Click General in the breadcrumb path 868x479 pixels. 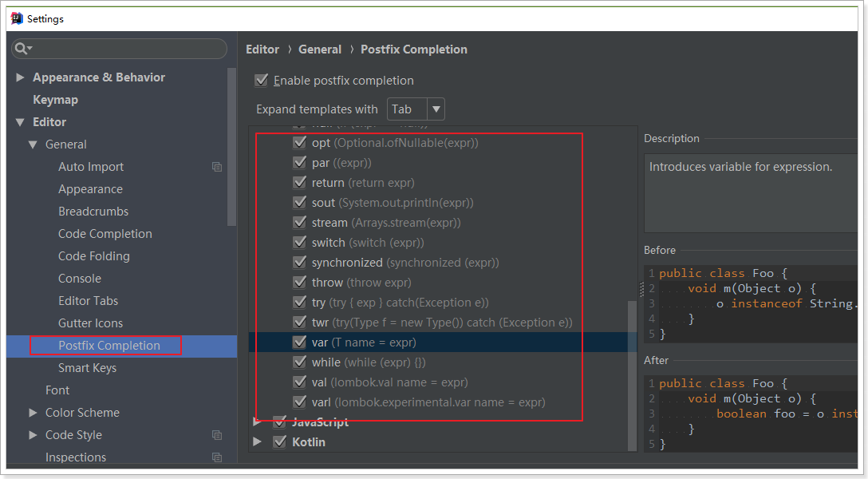click(320, 49)
